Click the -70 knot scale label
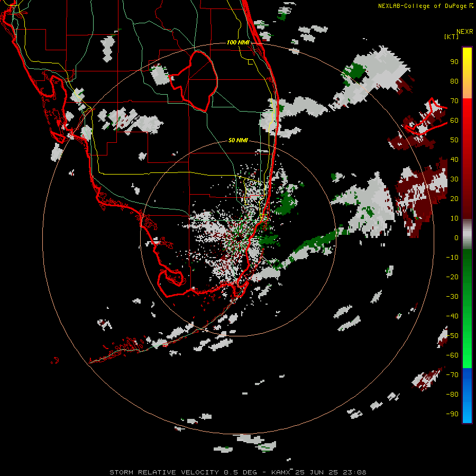This screenshot has width=476, height=476. [452, 375]
